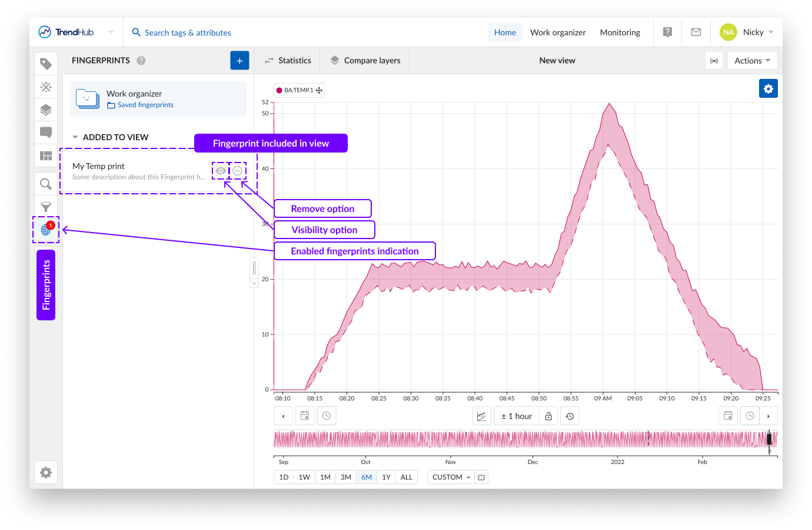Viewport: 812px width, 530px height.
Task: Open the fingerprints panel icon in sidebar
Action: [46, 230]
